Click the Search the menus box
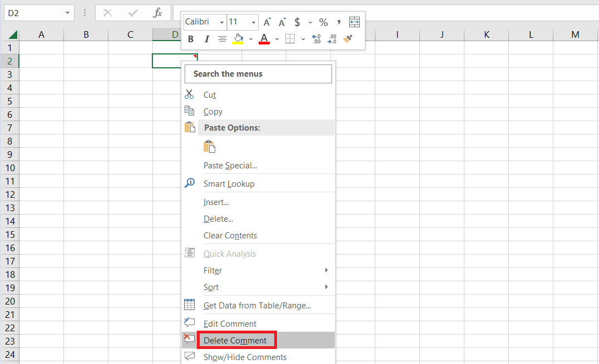The height and width of the screenshot is (364, 599). [x=258, y=74]
